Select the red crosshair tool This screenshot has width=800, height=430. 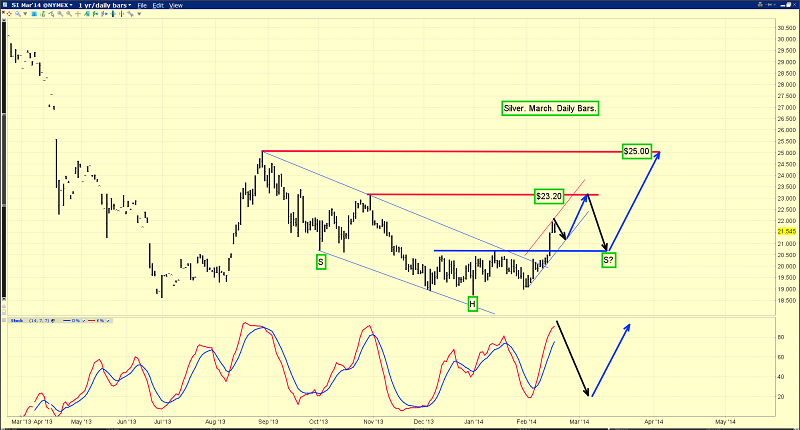(9, 14)
